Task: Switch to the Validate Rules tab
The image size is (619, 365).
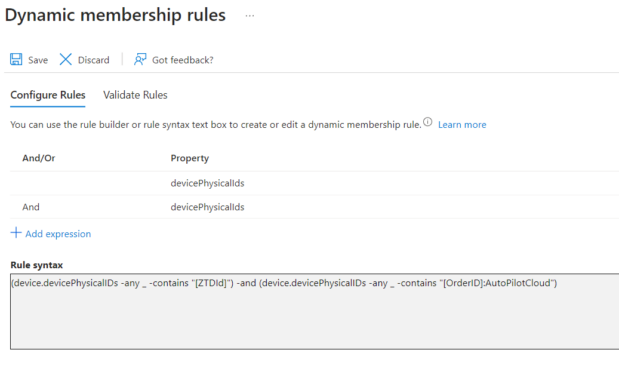Action: tap(135, 95)
